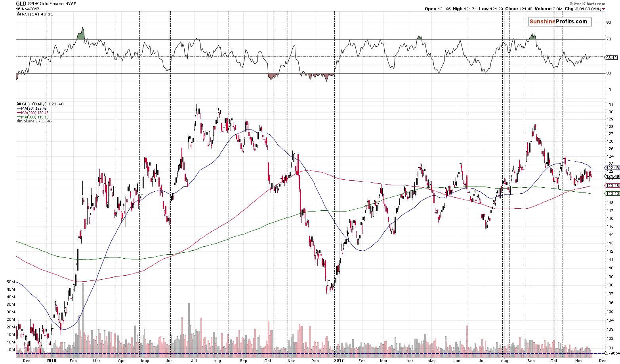This screenshot has height=364, width=620.
Task: Click the candlestick icon beside GLD (Daily)
Action: point(18,104)
